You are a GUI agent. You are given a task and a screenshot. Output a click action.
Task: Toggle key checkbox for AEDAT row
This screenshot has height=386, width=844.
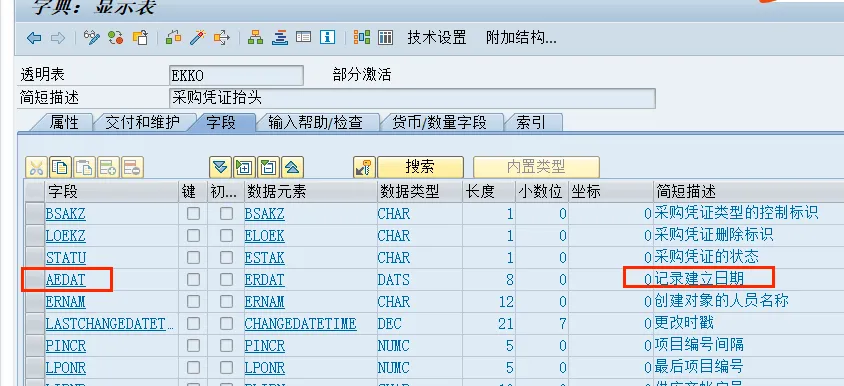click(193, 279)
